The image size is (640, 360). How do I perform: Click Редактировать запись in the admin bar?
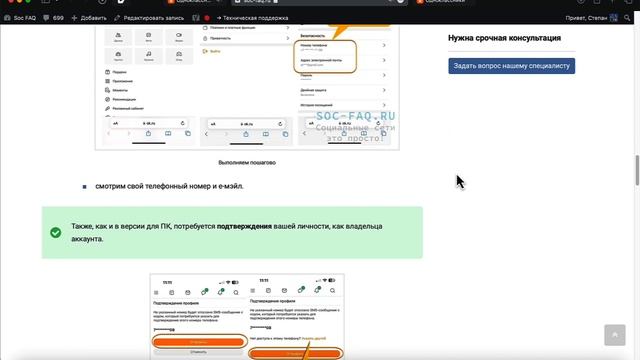point(149,18)
